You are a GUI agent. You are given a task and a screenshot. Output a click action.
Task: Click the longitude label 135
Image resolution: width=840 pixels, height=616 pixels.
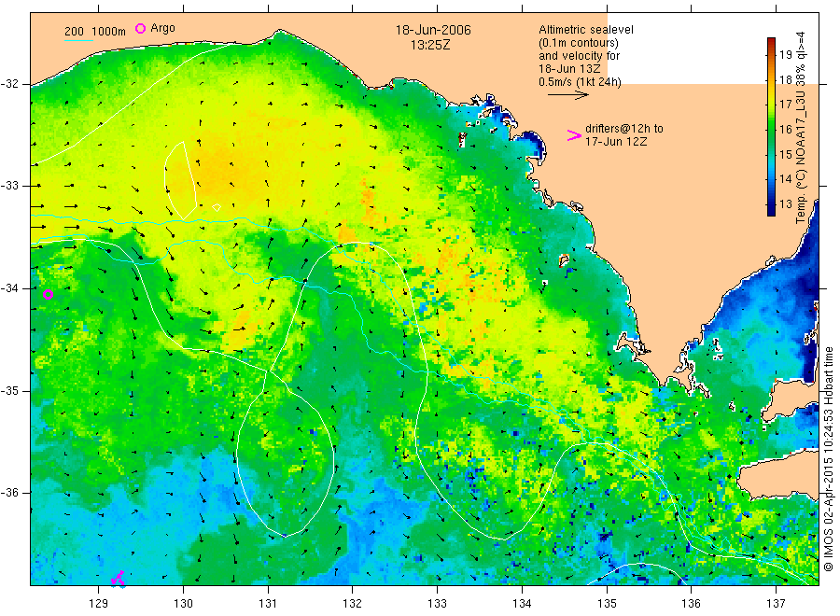tap(607, 604)
